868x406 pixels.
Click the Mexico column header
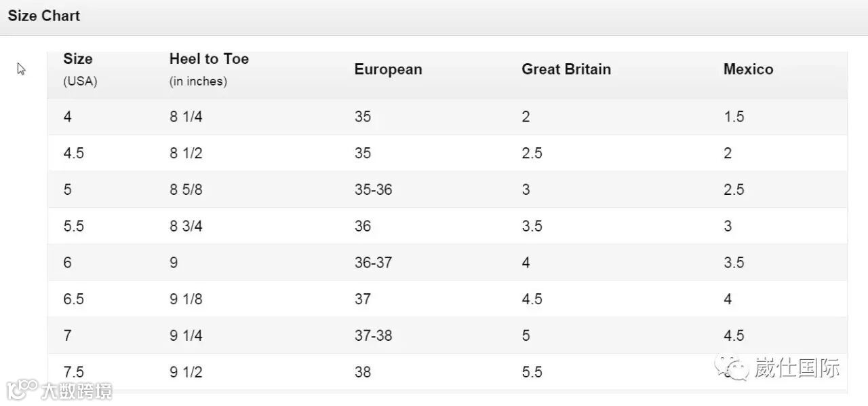748,69
